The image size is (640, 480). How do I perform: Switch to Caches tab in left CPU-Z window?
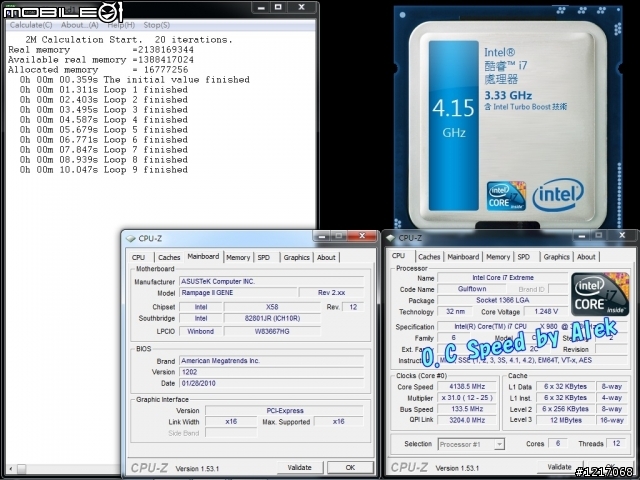click(169, 258)
